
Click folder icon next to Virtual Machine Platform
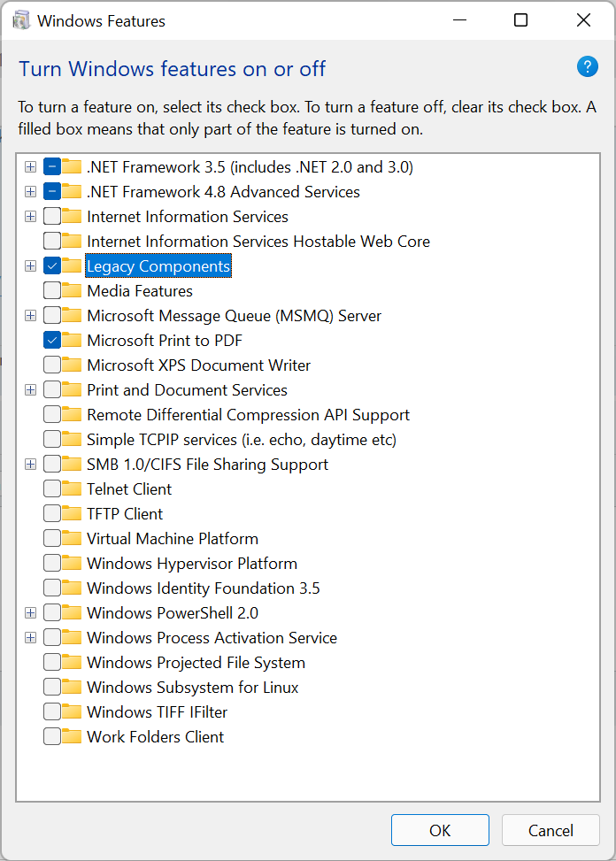pyautogui.click(x=72, y=538)
